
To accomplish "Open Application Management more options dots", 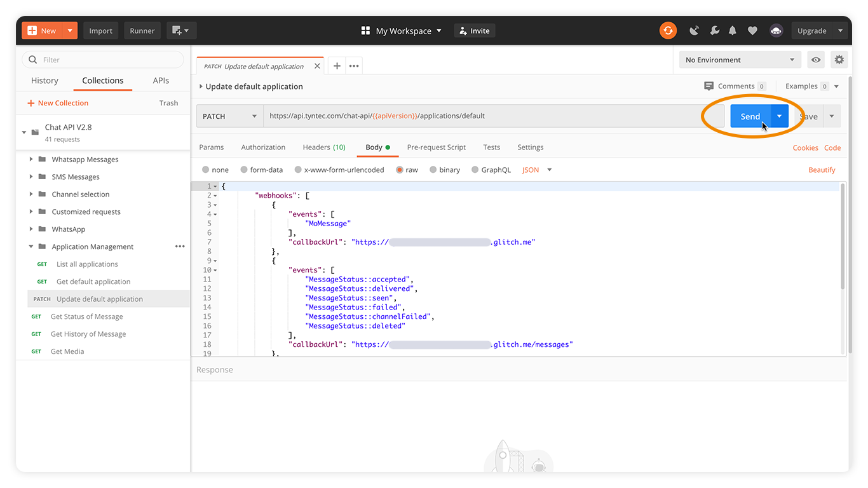I will click(180, 247).
